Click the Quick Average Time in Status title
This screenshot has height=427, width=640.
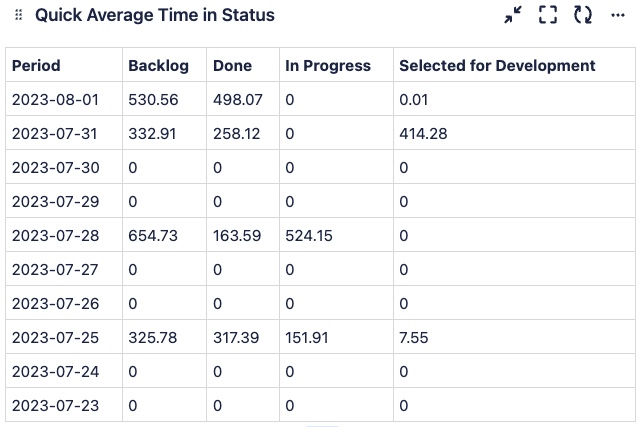click(154, 16)
